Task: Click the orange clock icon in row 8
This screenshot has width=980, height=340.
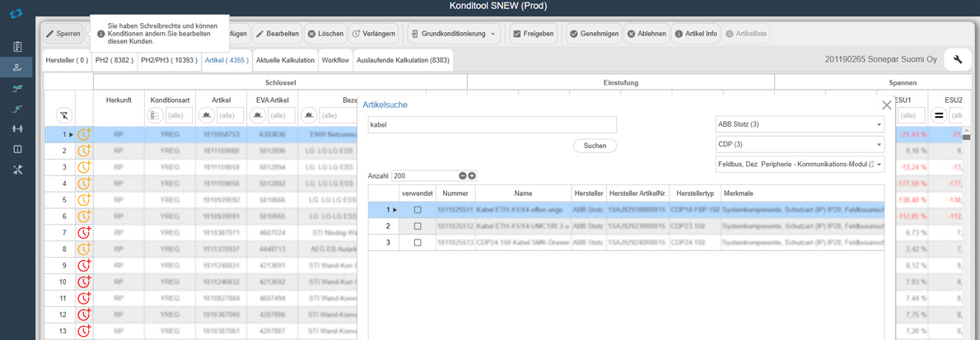Action: tap(84, 249)
